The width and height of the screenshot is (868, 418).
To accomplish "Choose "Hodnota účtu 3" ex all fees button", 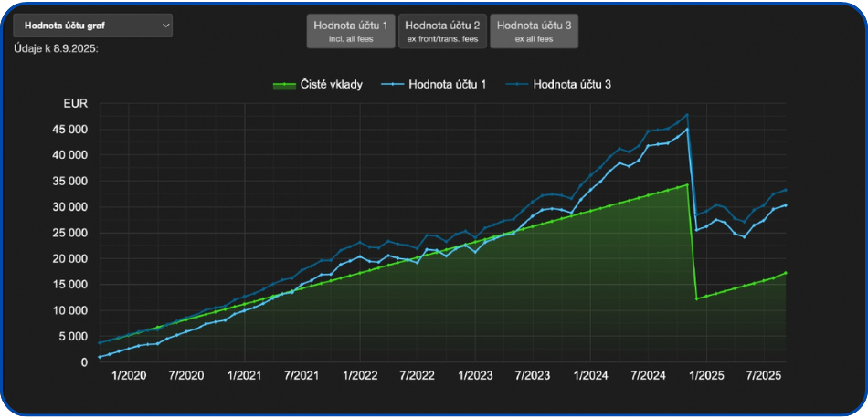I will [535, 31].
